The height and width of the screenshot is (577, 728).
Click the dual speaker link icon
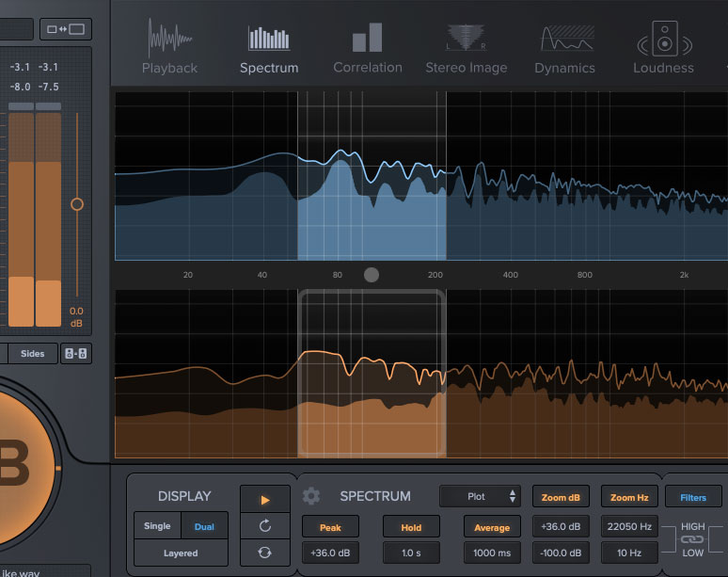point(75,354)
